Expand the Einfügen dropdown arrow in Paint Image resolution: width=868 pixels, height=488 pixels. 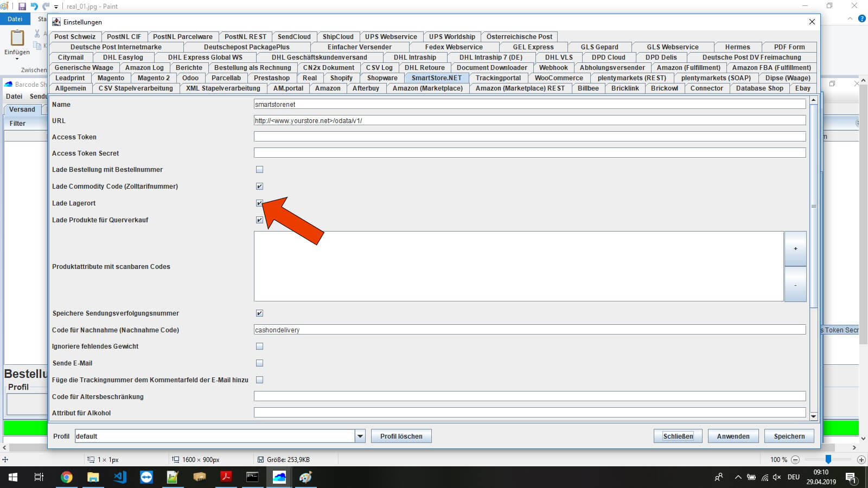point(17,59)
